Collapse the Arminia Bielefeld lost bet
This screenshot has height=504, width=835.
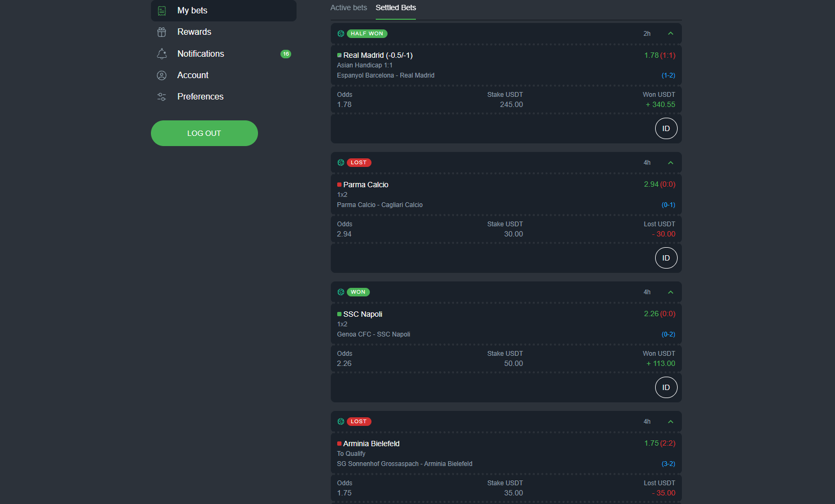point(671,422)
